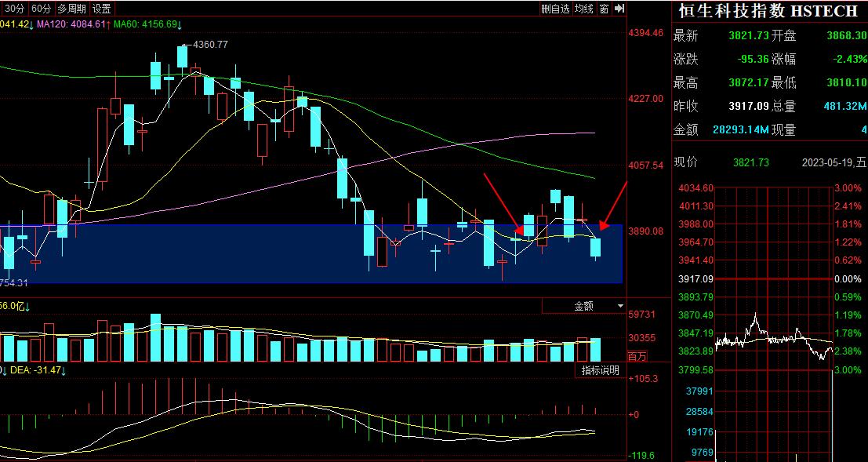The height and width of the screenshot is (462, 868).
Task: Open the 多周期 multi-period view
Action: [72, 9]
